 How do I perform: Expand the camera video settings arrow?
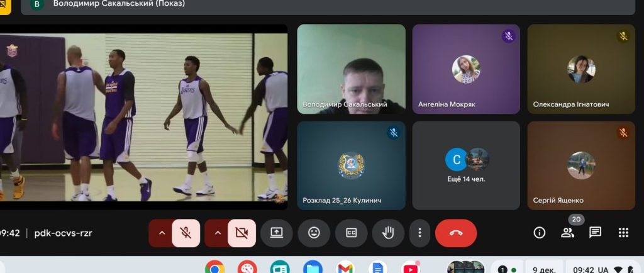click(x=217, y=233)
